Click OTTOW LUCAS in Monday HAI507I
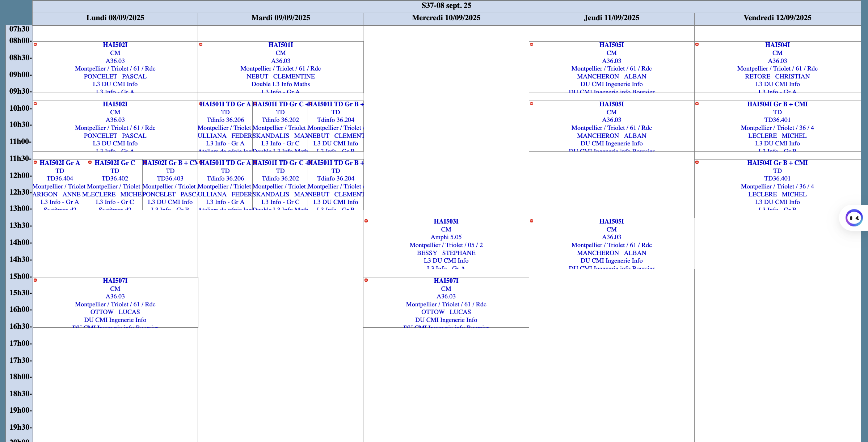The height and width of the screenshot is (442, 868). (x=115, y=312)
